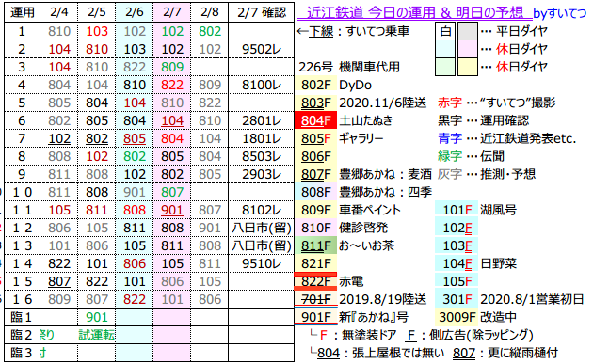
Task: Click 226号 機関車代用 text
Action: [348, 68]
